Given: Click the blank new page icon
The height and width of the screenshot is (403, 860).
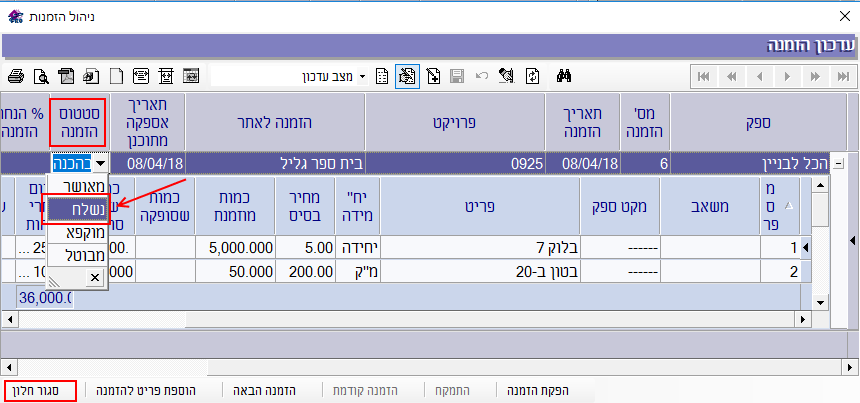Looking at the screenshot, I should point(116,76).
